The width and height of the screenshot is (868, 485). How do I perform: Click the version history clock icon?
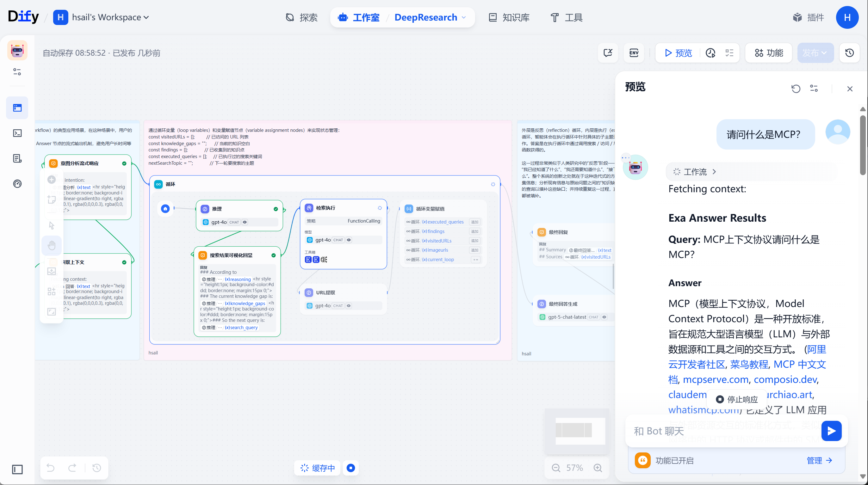(x=849, y=53)
